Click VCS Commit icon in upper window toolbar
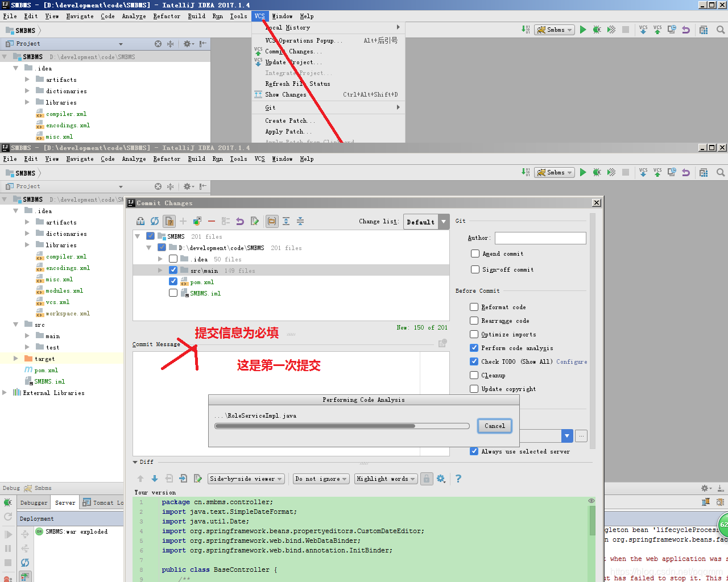728x582 pixels. pyautogui.click(x=657, y=30)
